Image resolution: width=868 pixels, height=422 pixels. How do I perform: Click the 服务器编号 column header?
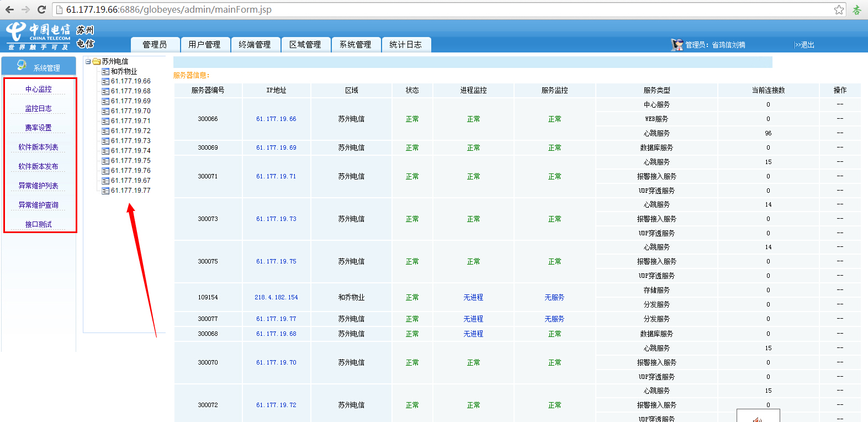point(208,90)
